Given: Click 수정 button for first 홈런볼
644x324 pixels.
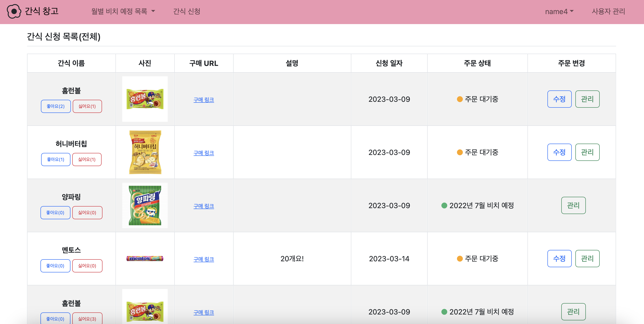Looking at the screenshot, I should pos(559,99).
